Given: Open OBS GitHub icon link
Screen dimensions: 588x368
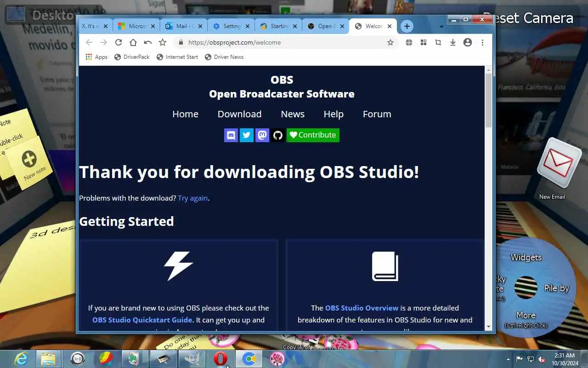Looking at the screenshot, I should click(x=277, y=135).
